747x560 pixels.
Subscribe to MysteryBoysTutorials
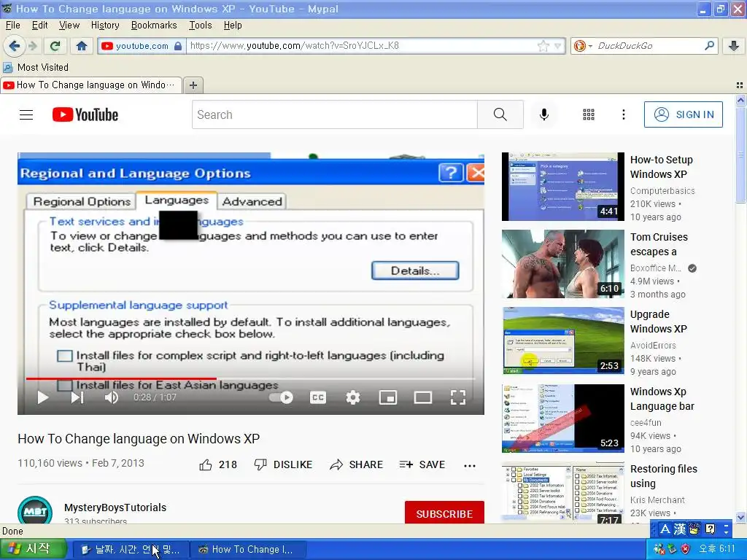pyautogui.click(x=444, y=513)
